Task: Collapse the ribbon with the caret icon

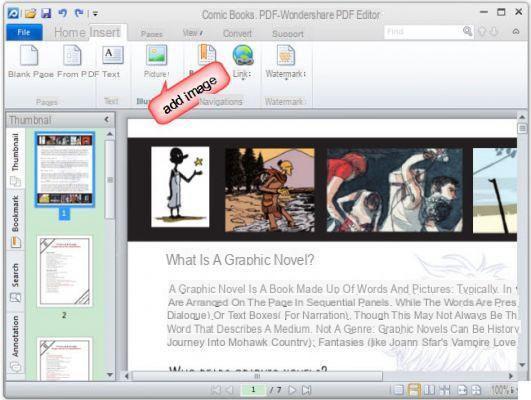Action: [x=516, y=31]
